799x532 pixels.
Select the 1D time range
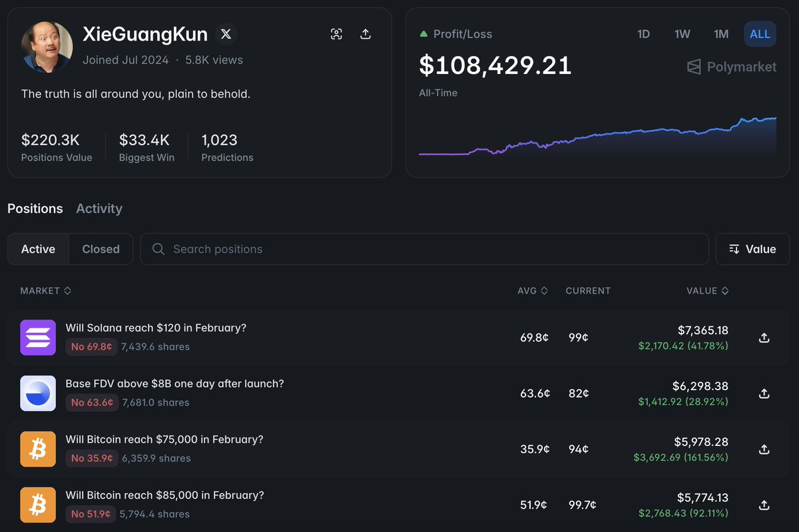[x=643, y=34]
